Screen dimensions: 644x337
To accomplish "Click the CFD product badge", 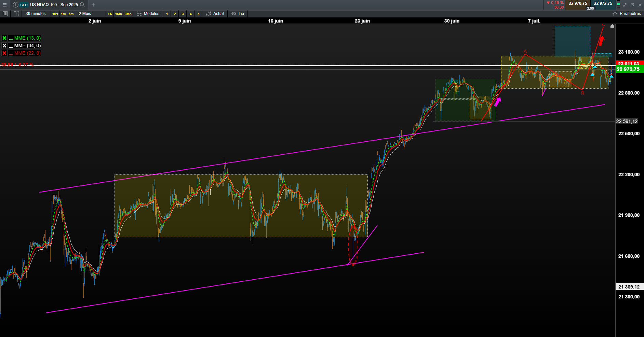I will (x=24, y=5).
